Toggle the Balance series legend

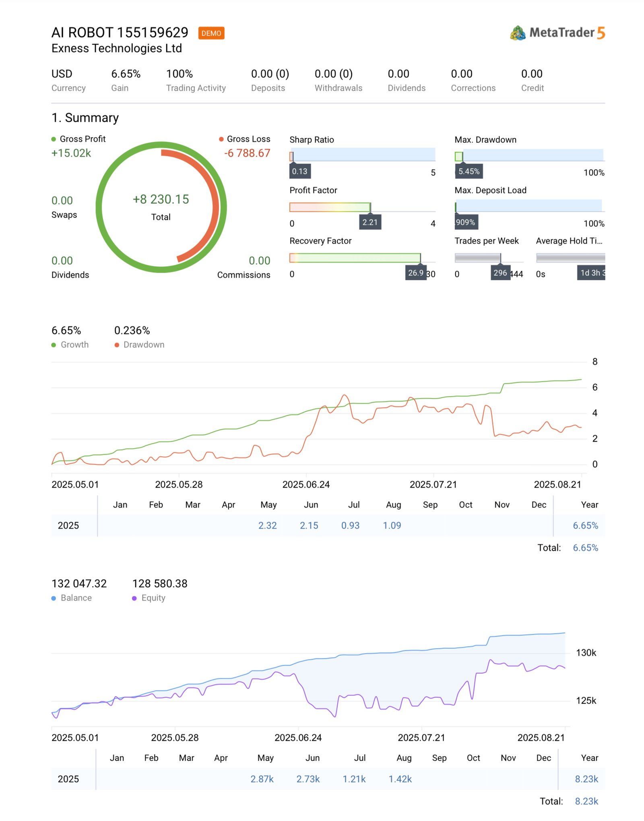pos(72,598)
